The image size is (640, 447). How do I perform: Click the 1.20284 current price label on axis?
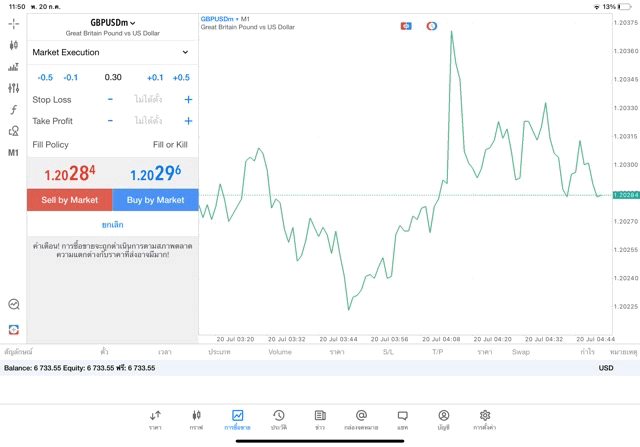[x=626, y=195]
